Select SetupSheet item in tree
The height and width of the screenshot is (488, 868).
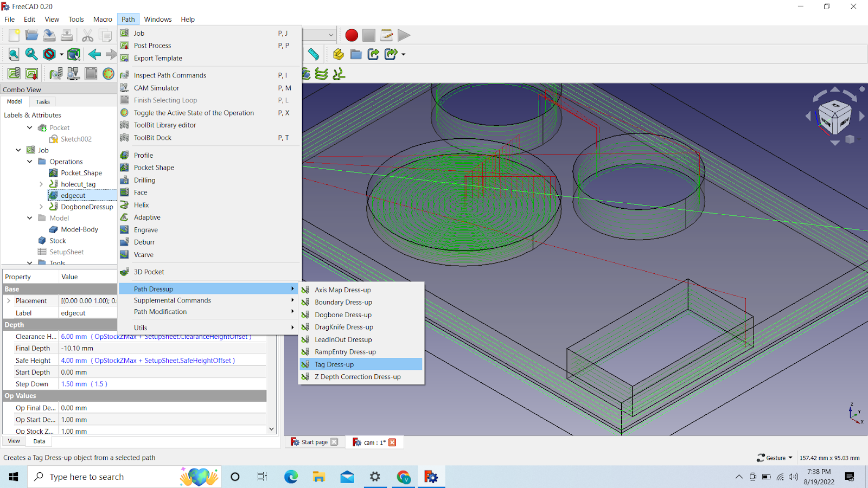tap(66, 252)
